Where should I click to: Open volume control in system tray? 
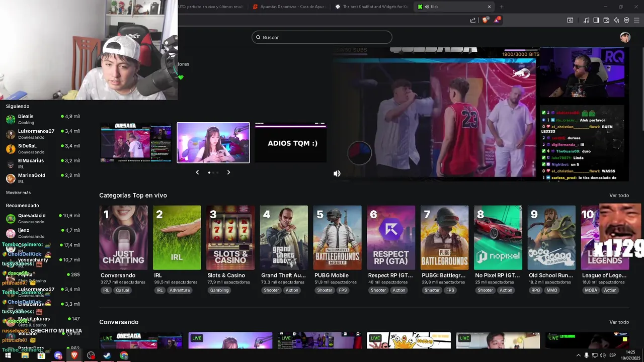602,355
